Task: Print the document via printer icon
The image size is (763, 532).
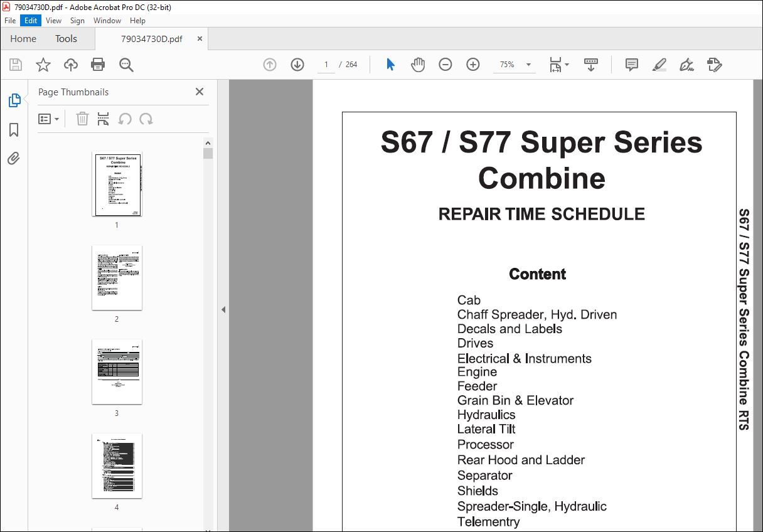Action: (98, 65)
